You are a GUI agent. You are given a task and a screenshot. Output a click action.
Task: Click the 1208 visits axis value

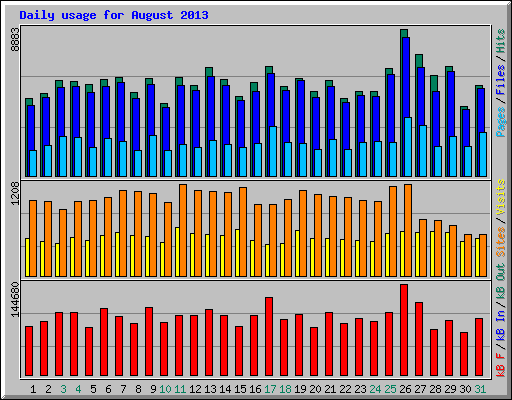point(15,194)
